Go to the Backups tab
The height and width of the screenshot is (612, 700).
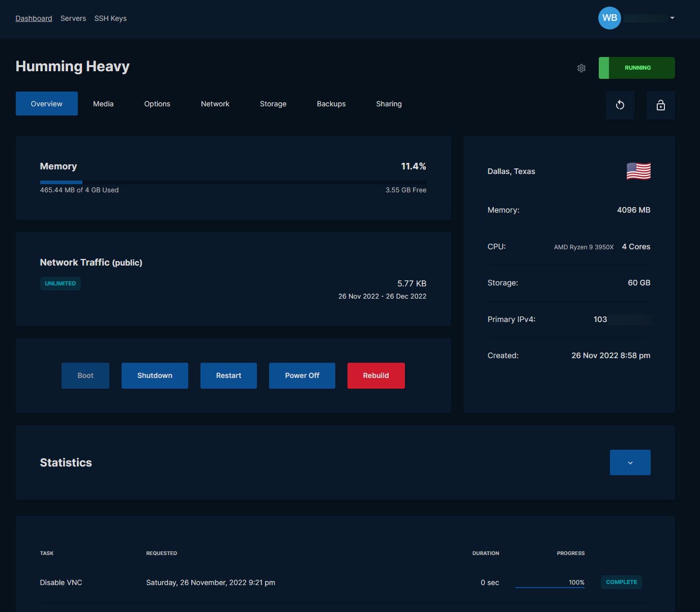[x=331, y=104]
